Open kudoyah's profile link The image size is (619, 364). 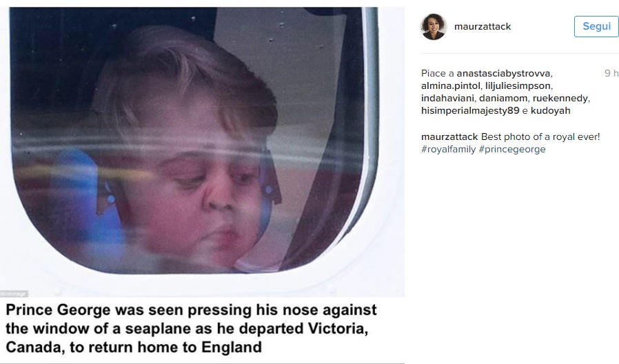pyautogui.click(x=550, y=110)
